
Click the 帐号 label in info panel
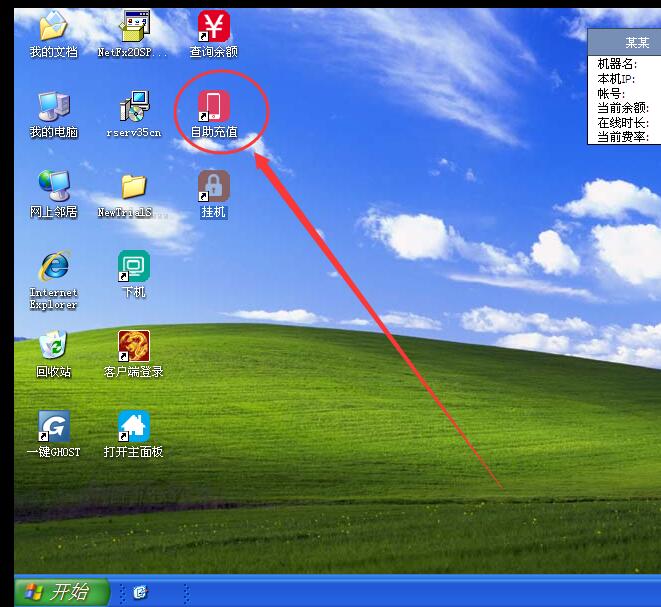(611, 94)
